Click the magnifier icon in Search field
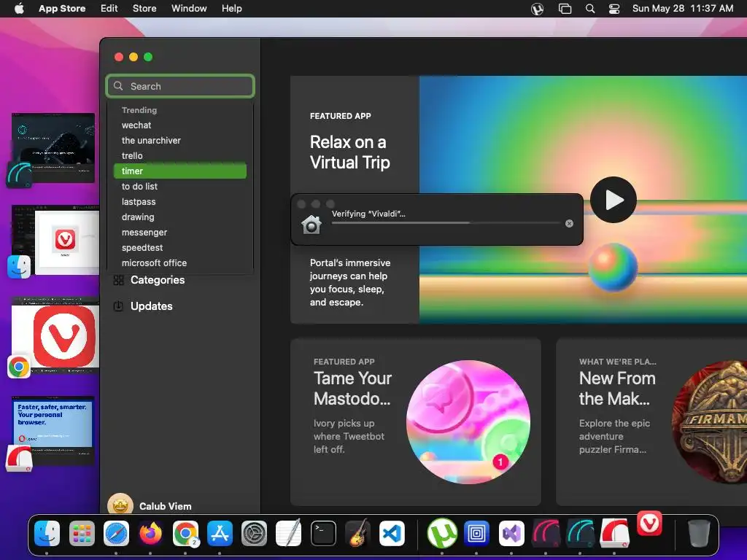 (x=119, y=86)
